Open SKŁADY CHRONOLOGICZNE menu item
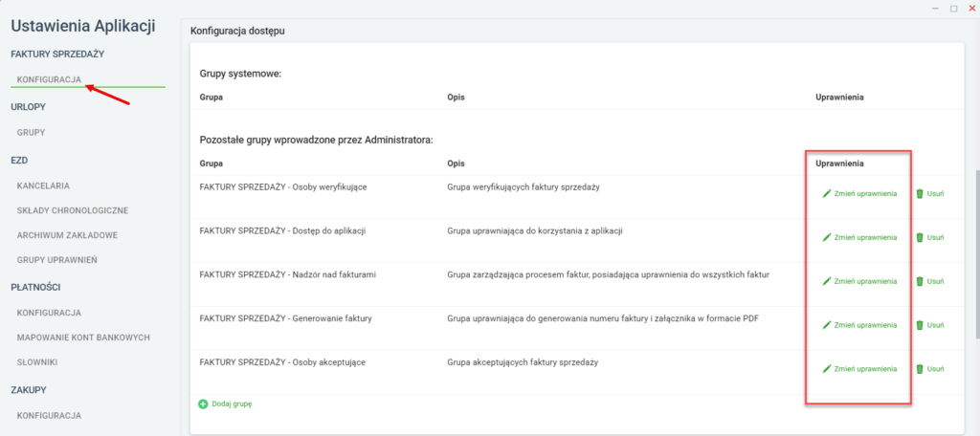Image resolution: width=980 pixels, height=436 pixels. (x=73, y=210)
